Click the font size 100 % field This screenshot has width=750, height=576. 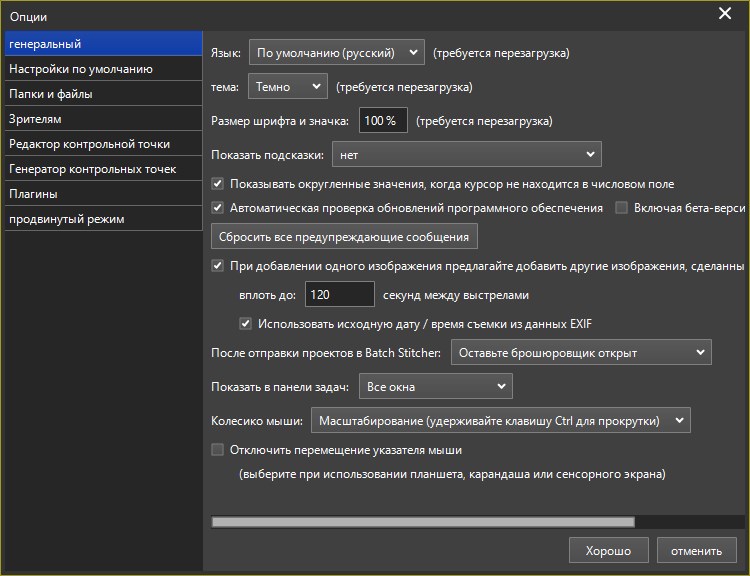click(383, 120)
